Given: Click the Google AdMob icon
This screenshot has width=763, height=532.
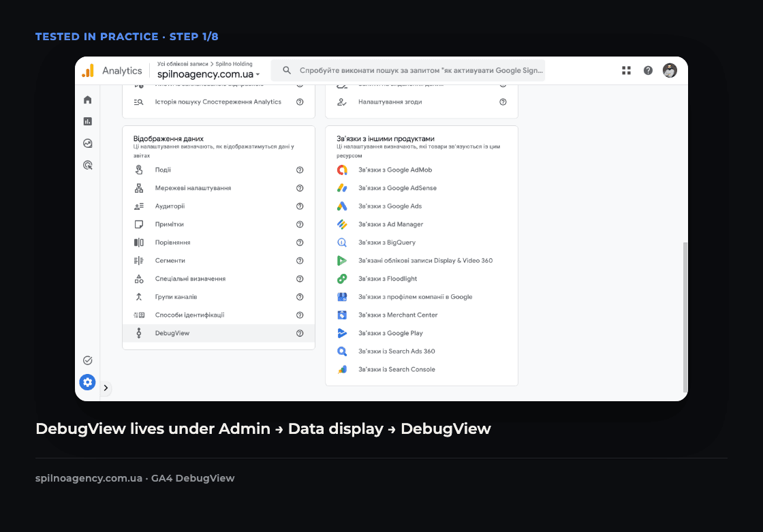Looking at the screenshot, I should coord(342,170).
